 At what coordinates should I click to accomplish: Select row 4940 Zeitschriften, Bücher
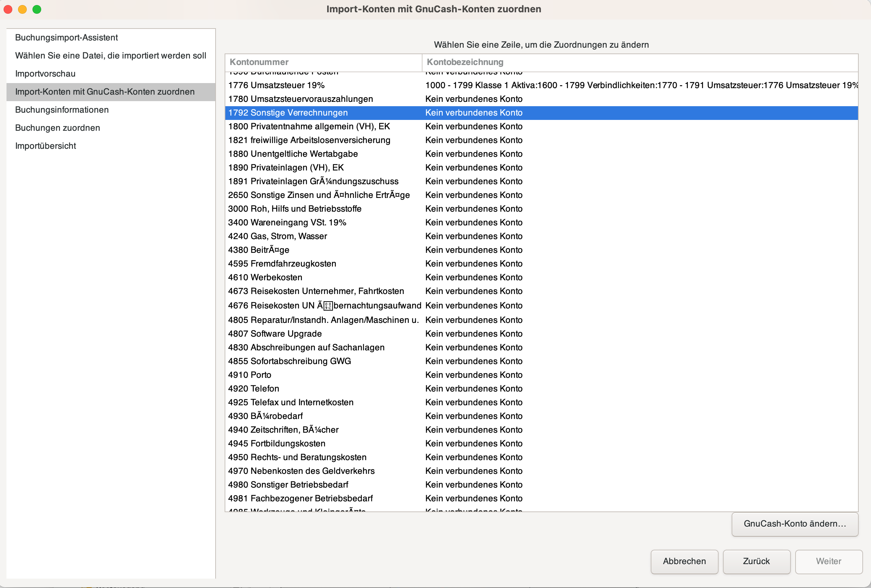(x=541, y=430)
